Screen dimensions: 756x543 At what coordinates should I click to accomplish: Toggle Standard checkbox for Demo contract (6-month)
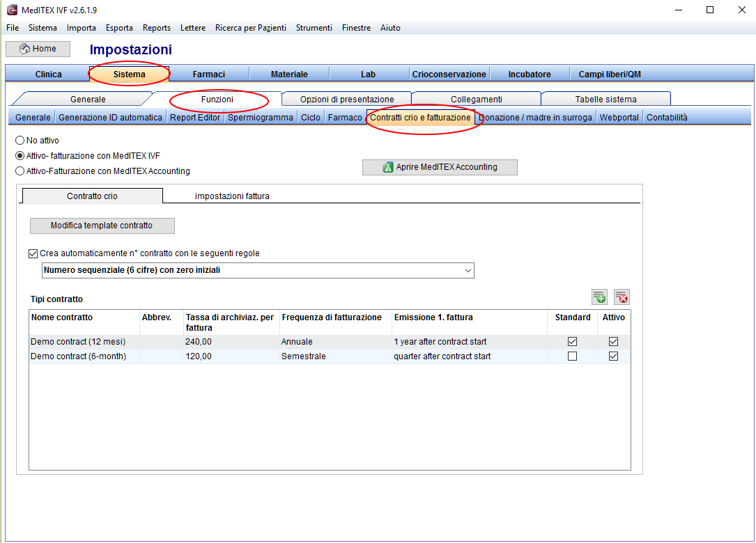click(x=572, y=356)
